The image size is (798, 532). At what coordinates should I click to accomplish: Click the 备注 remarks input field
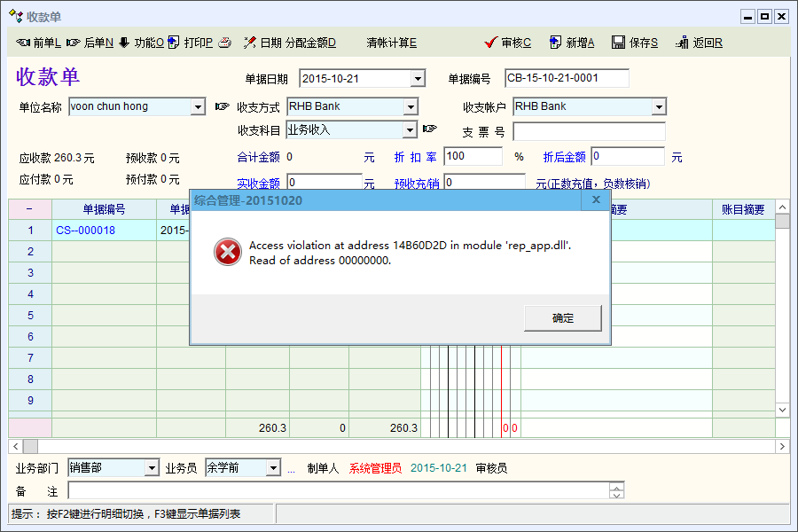[337, 491]
